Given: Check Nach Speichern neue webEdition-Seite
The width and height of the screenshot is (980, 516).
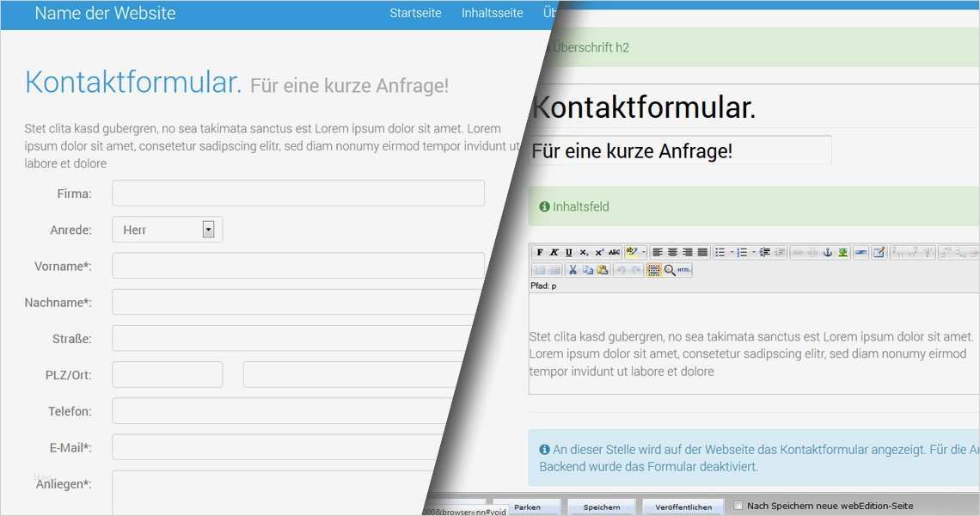Looking at the screenshot, I should tap(738, 506).
